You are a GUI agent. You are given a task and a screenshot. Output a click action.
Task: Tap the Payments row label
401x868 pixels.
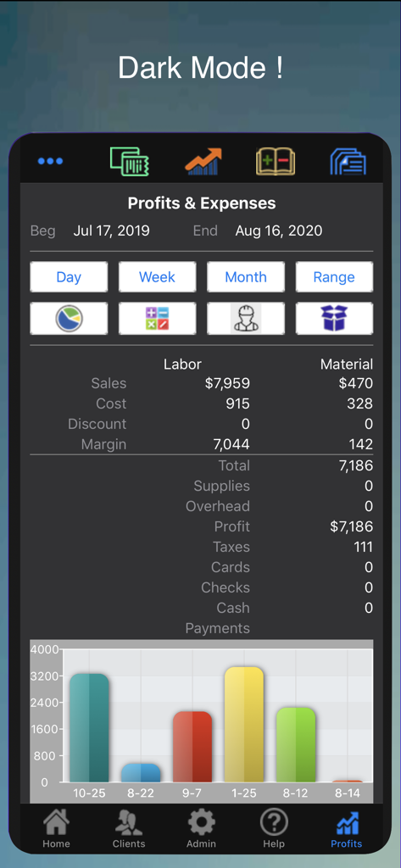pyautogui.click(x=218, y=628)
